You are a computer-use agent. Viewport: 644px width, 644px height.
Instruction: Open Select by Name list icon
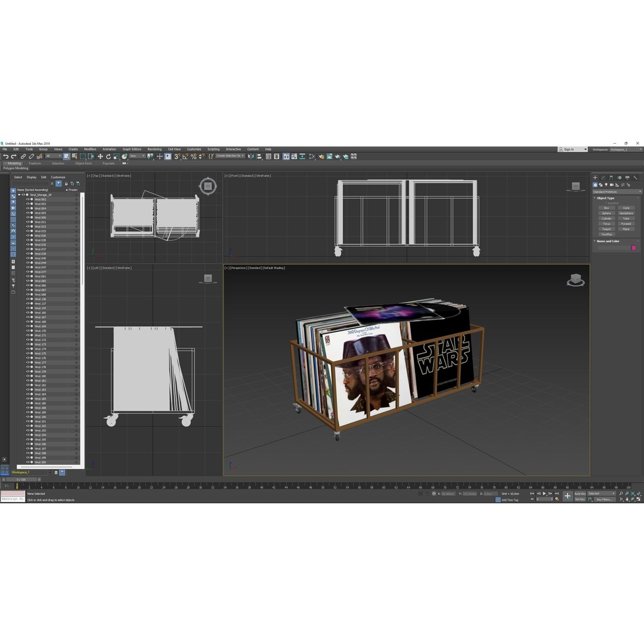(x=75, y=156)
